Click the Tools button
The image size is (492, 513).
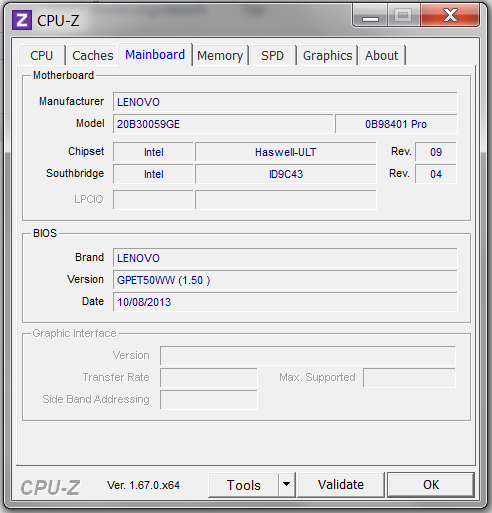point(243,485)
